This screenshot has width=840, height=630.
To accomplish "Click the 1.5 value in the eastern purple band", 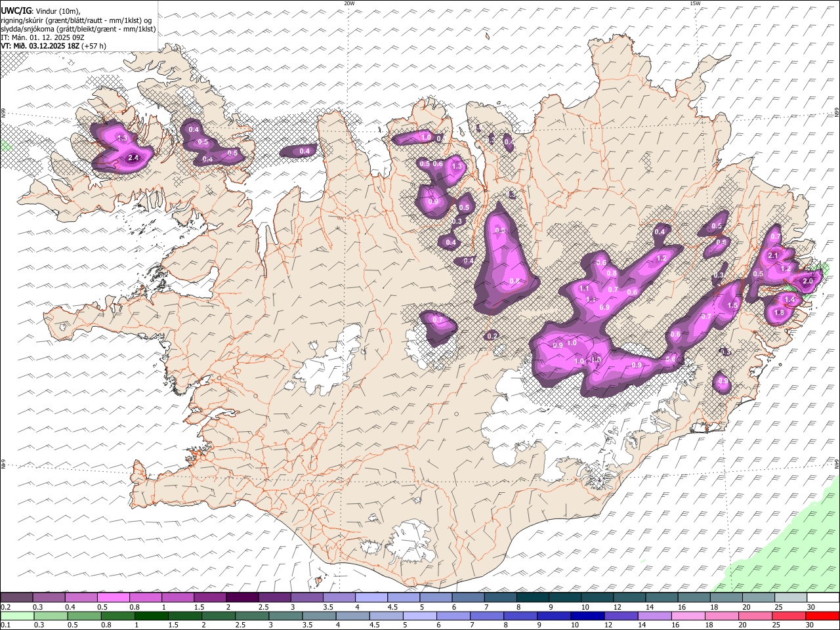I will tap(732, 305).
